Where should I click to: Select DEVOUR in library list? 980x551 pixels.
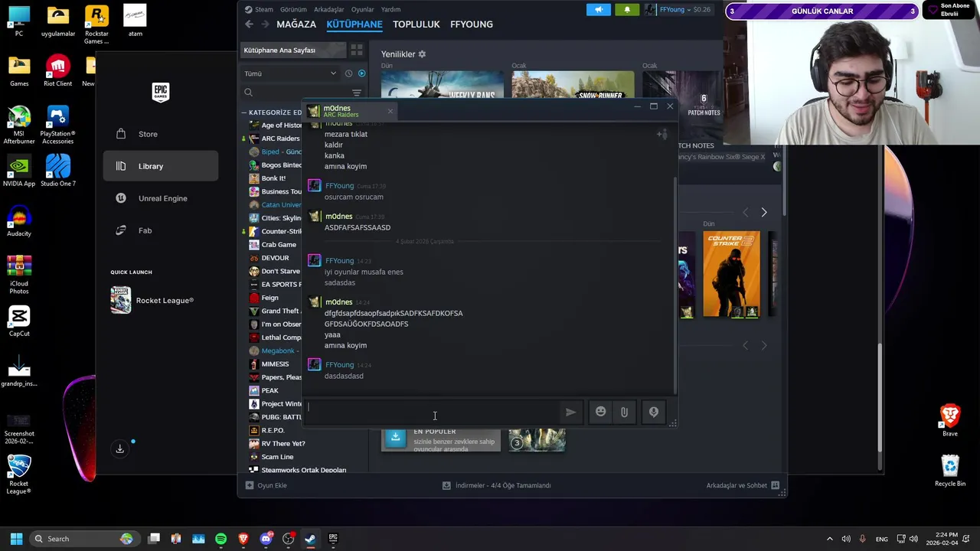(275, 258)
